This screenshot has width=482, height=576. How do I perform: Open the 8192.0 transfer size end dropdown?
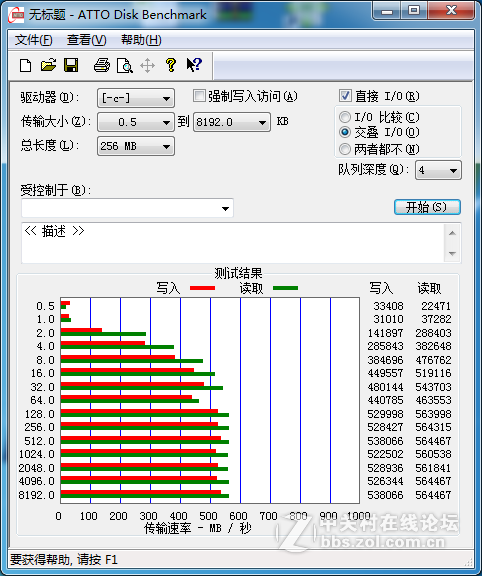point(232,122)
